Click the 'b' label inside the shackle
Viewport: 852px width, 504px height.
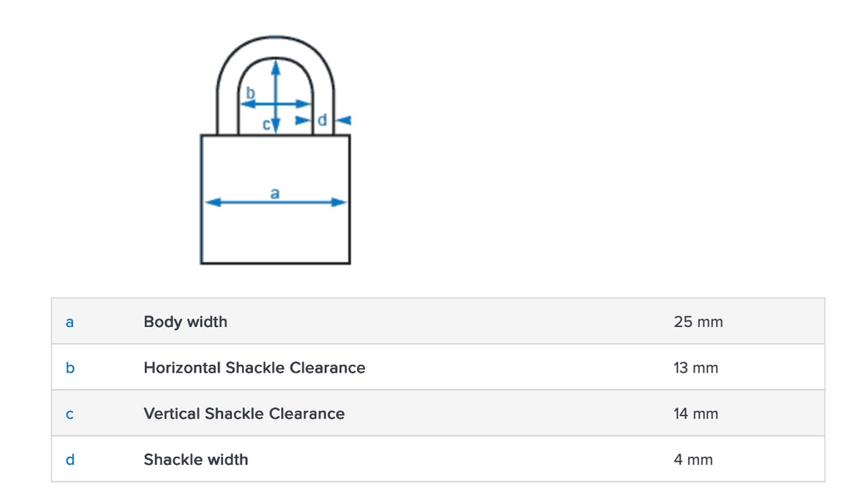pyautogui.click(x=250, y=91)
